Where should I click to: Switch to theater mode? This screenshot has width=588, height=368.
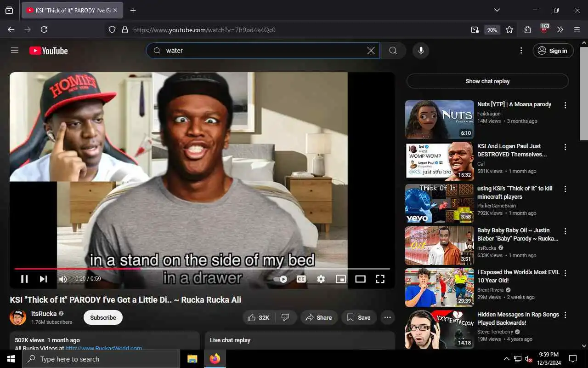(x=361, y=279)
